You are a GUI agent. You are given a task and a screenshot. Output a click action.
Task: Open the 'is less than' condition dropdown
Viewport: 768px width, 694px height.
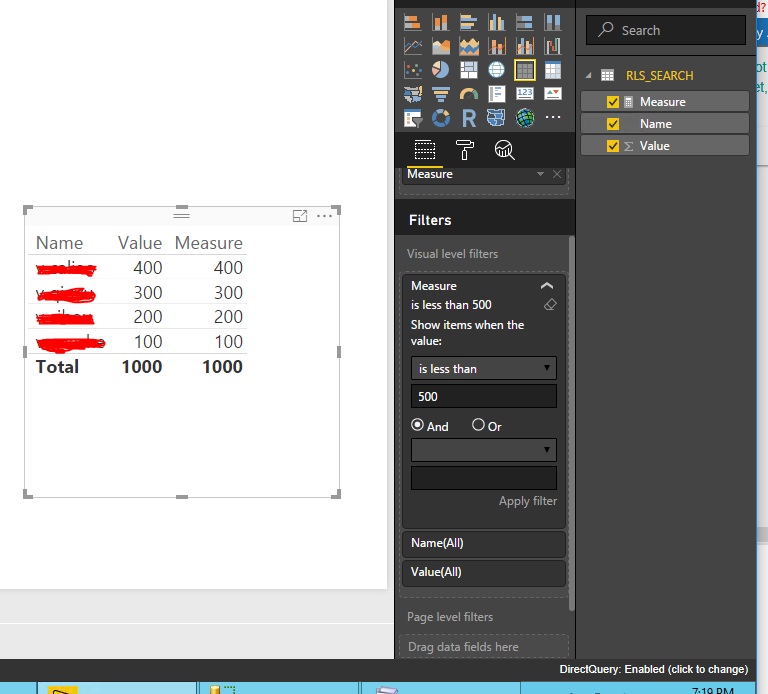[x=484, y=368]
